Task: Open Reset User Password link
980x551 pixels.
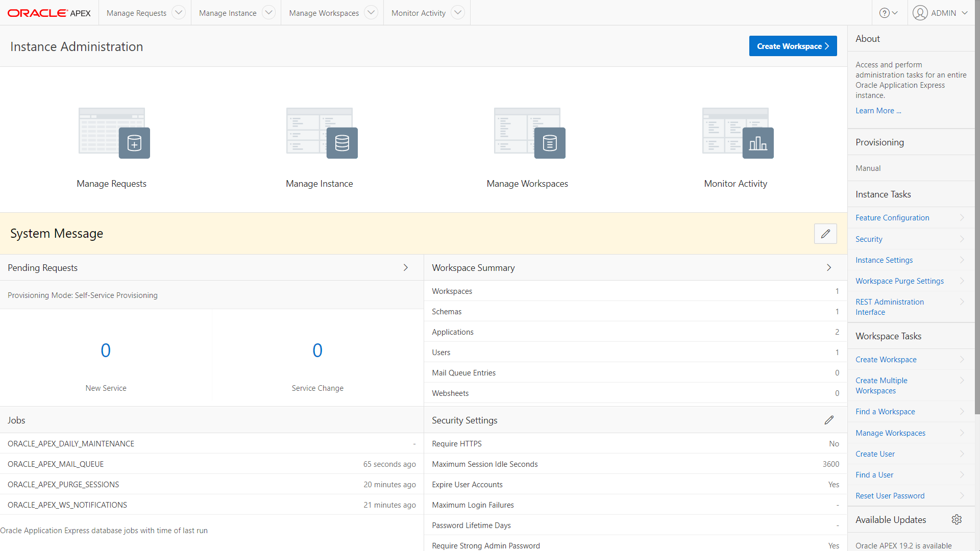Action: point(911,495)
